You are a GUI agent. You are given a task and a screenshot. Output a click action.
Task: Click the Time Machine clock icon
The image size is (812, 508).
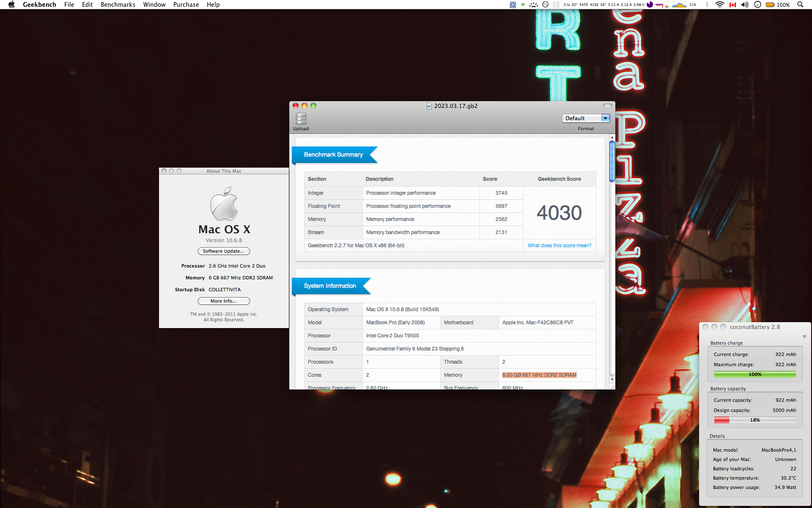point(757,5)
